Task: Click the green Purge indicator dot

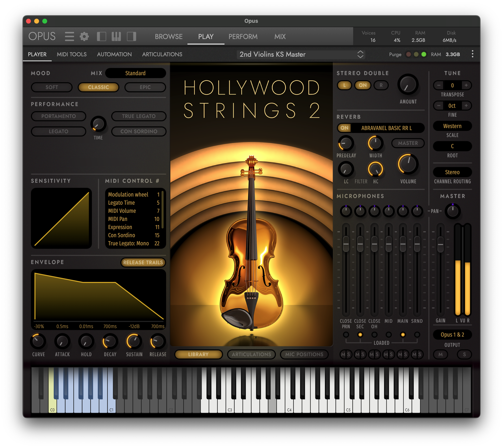Action: 424,54
